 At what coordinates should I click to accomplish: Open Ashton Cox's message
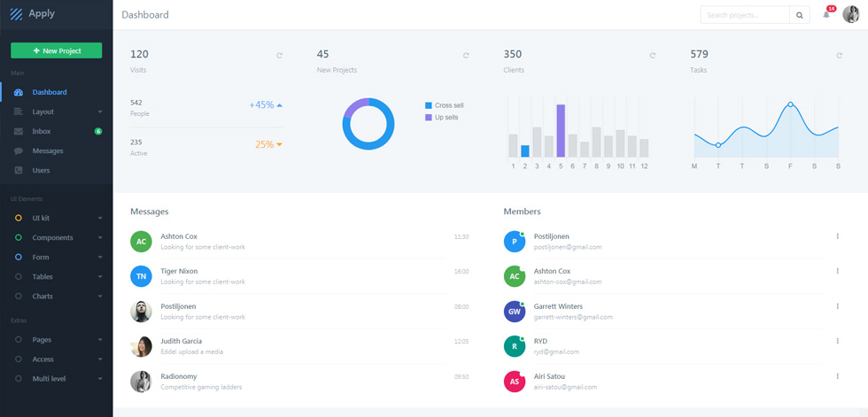299,242
